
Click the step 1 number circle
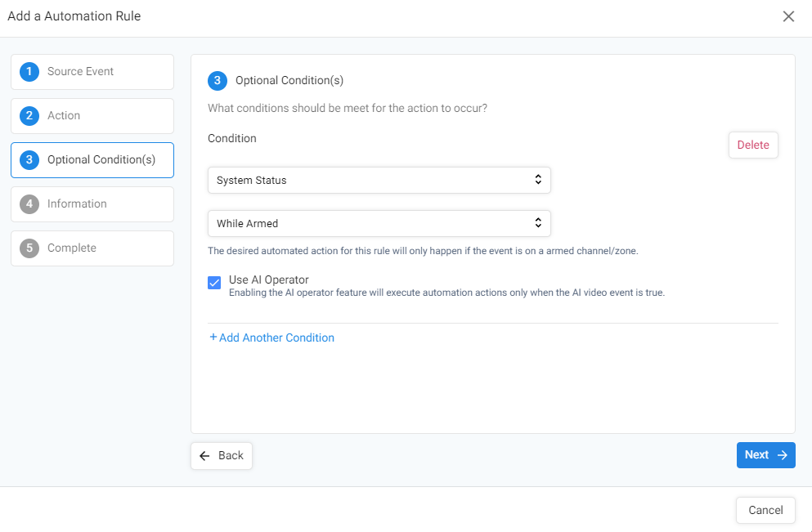[x=29, y=72]
